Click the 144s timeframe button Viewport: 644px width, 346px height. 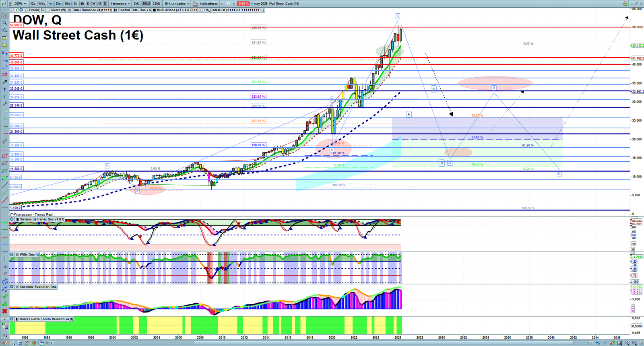pos(41,4)
